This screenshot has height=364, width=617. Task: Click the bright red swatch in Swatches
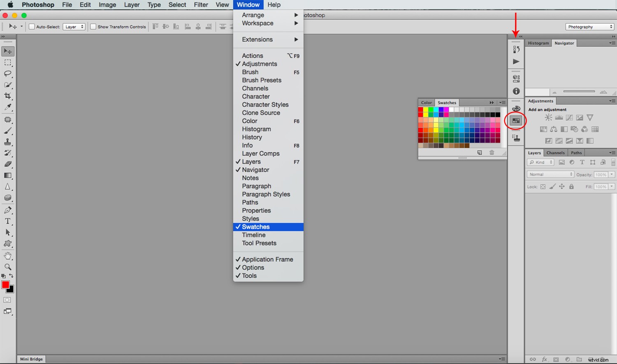pos(420,110)
